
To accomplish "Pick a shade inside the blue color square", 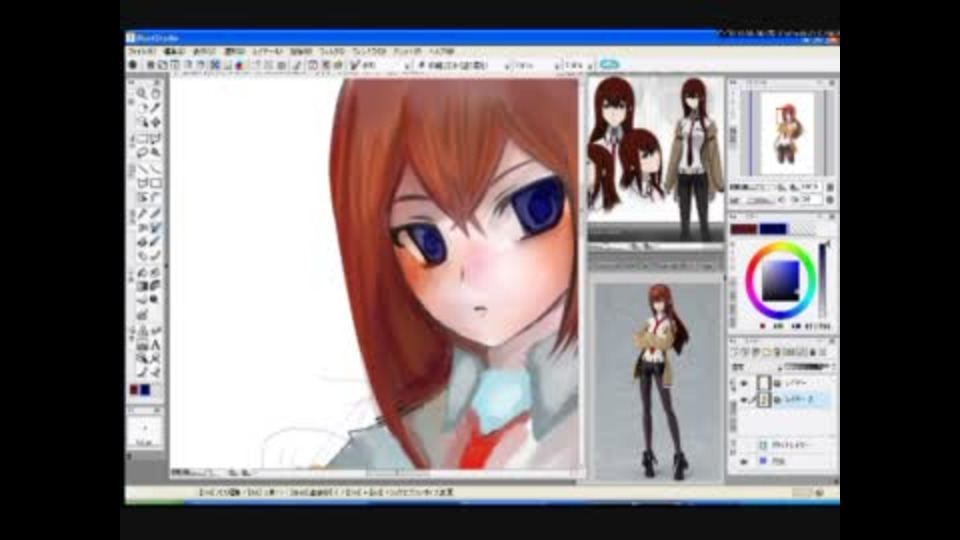I will [781, 280].
